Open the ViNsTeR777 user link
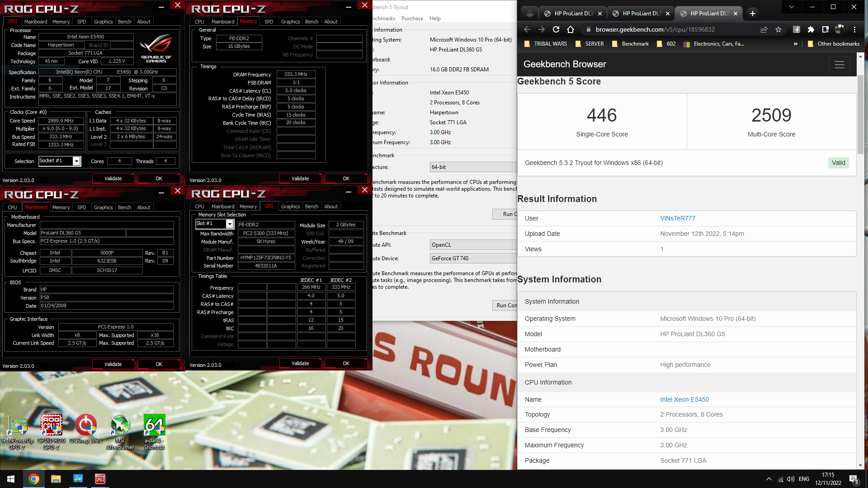The image size is (868, 488). [x=678, y=218]
